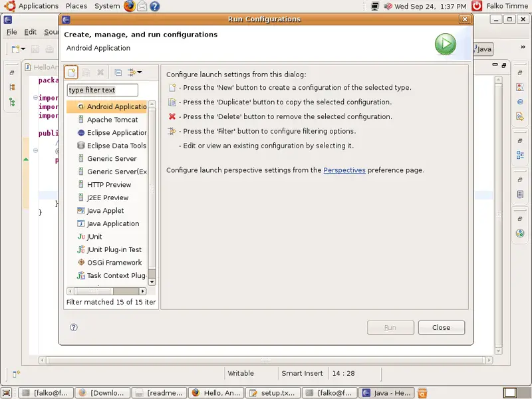The height and width of the screenshot is (399, 532).
Task: Launch Firefox from top panel
Action: 129,6
